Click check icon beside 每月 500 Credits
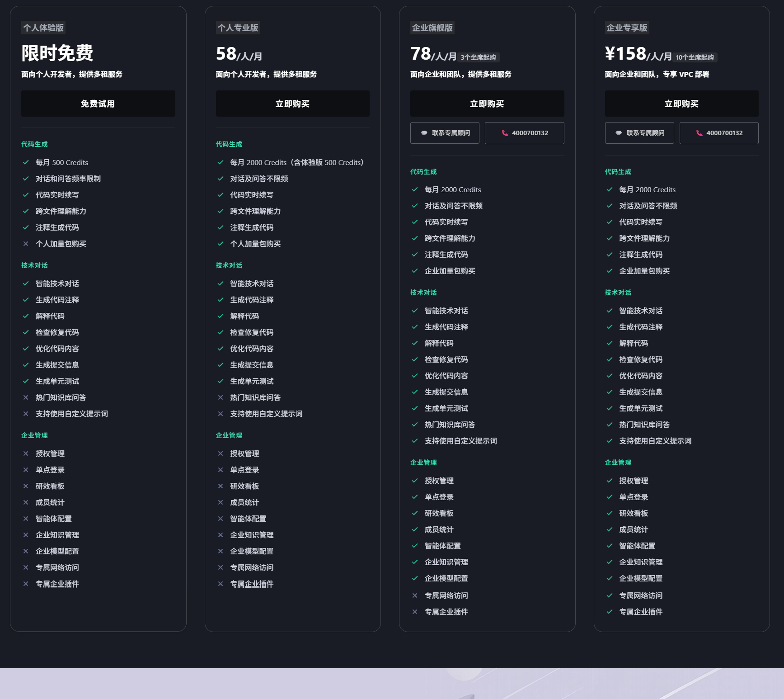784x699 pixels. coord(26,162)
